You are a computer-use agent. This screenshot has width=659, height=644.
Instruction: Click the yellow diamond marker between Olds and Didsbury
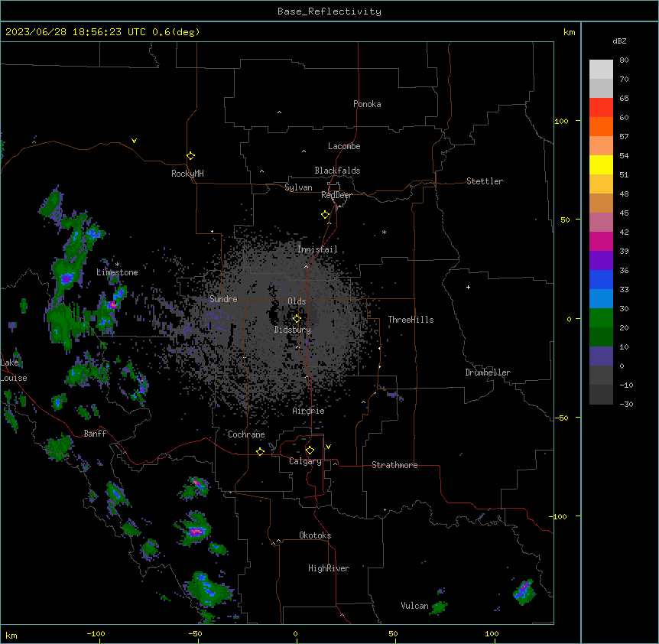pos(297,319)
